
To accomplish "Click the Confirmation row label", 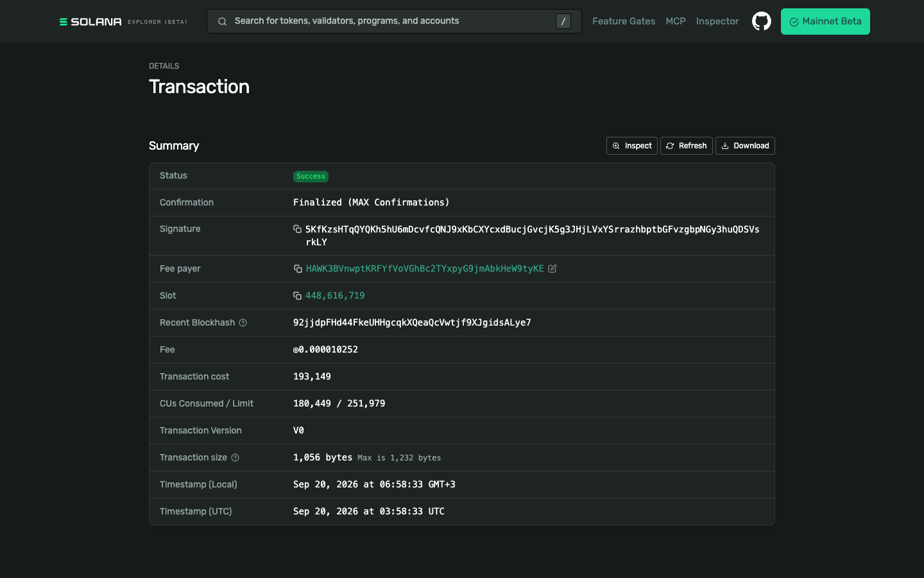I will 187,202.
